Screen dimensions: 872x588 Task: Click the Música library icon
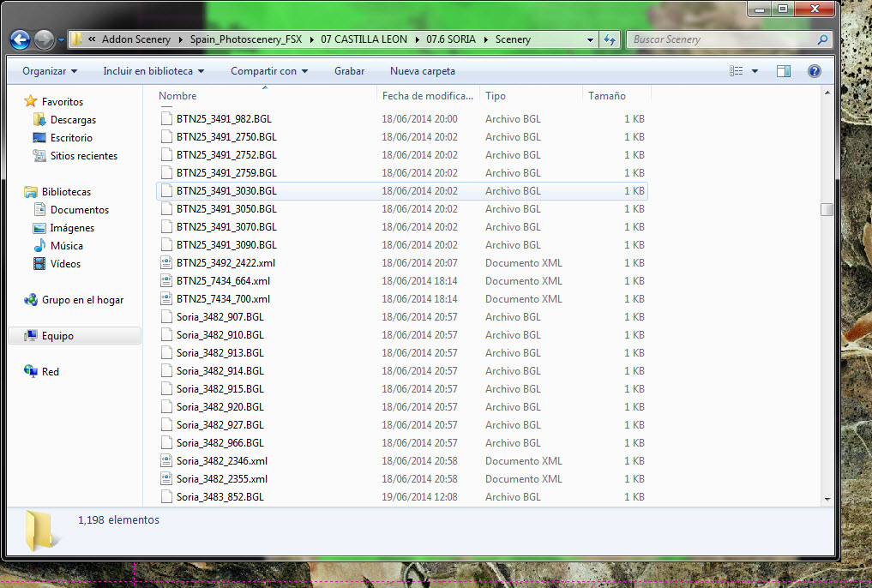[x=39, y=246]
